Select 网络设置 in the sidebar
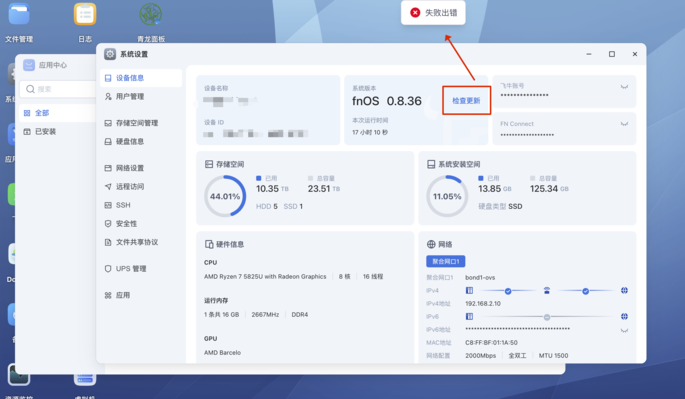Screen dimensions: 685x399 click(141, 168)
